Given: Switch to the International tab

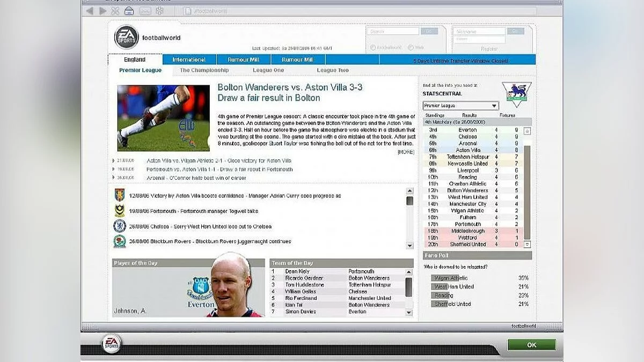Looking at the screenshot, I should (189, 60).
